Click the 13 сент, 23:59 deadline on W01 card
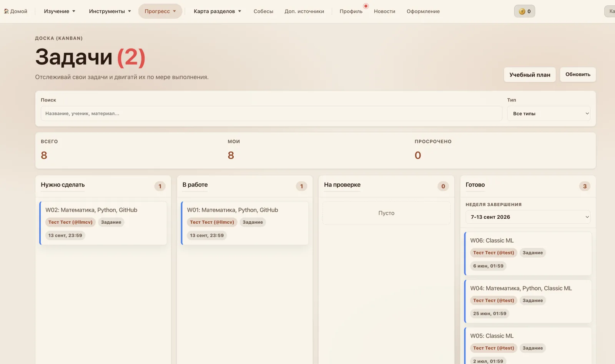This screenshot has height=364, width=615. click(207, 235)
